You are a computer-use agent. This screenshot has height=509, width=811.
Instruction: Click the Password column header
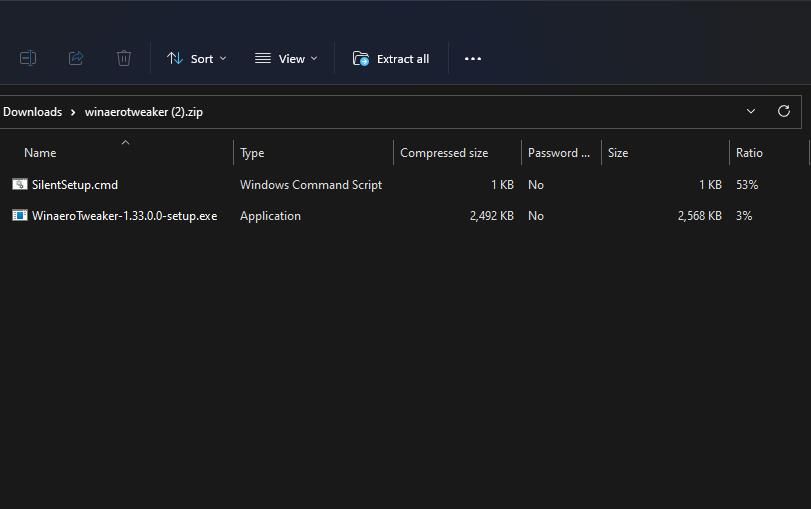(x=558, y=153)
